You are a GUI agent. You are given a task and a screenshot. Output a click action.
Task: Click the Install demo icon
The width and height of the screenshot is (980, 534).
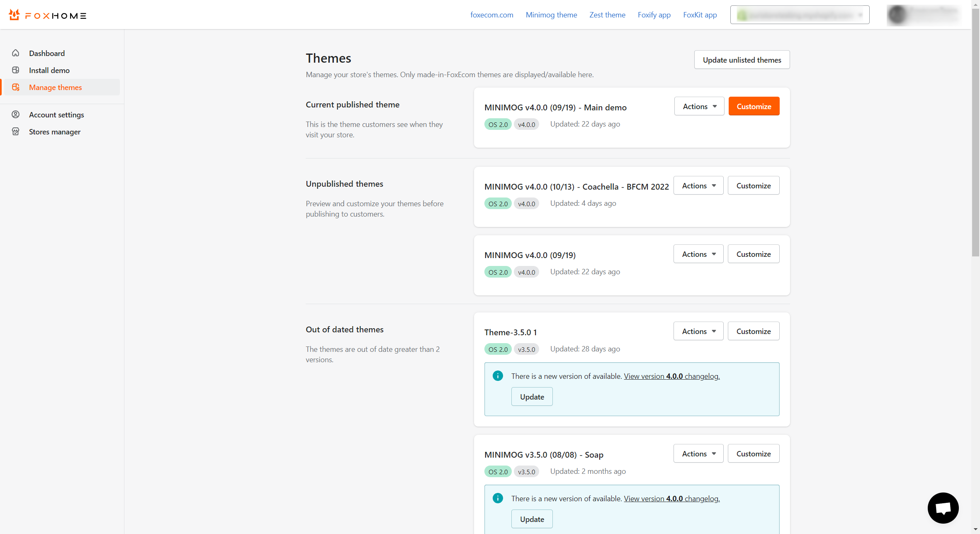(x=16, y=70)
